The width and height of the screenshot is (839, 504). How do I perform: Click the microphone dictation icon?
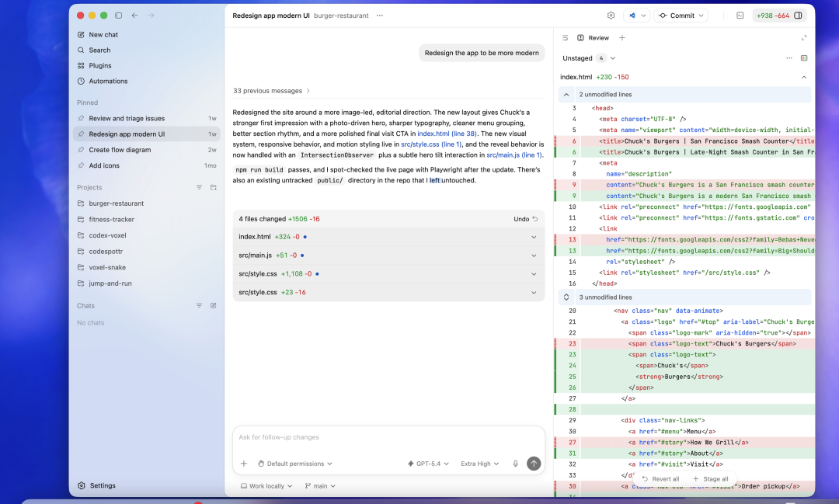515,464
